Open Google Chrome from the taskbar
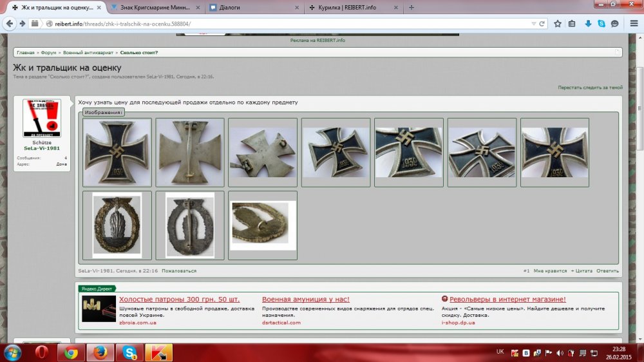 click(x=71, y=352)
